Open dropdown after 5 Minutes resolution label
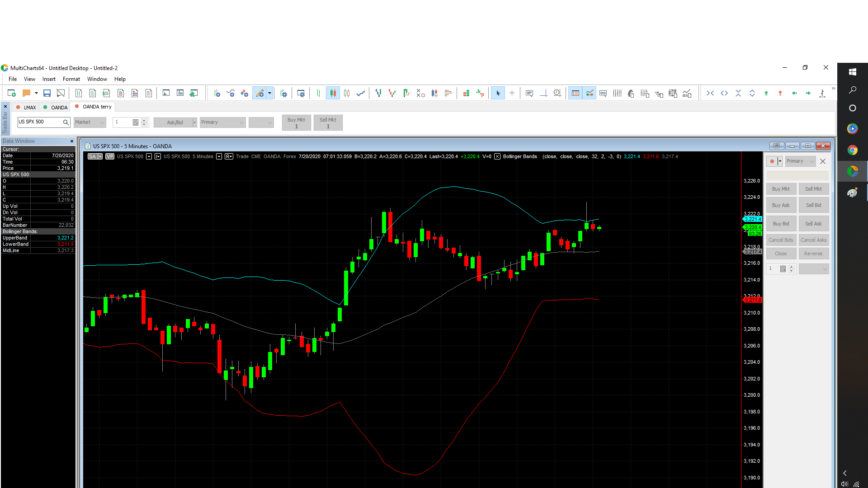The height and width of the screenshot is (488, 868). tap(219, 156)
